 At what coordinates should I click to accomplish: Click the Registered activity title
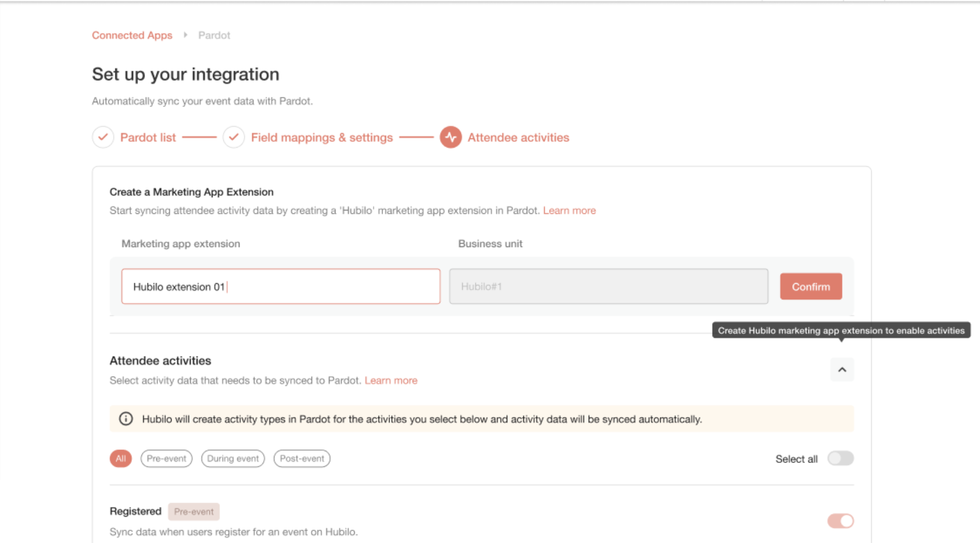click(x=135, y=511)
